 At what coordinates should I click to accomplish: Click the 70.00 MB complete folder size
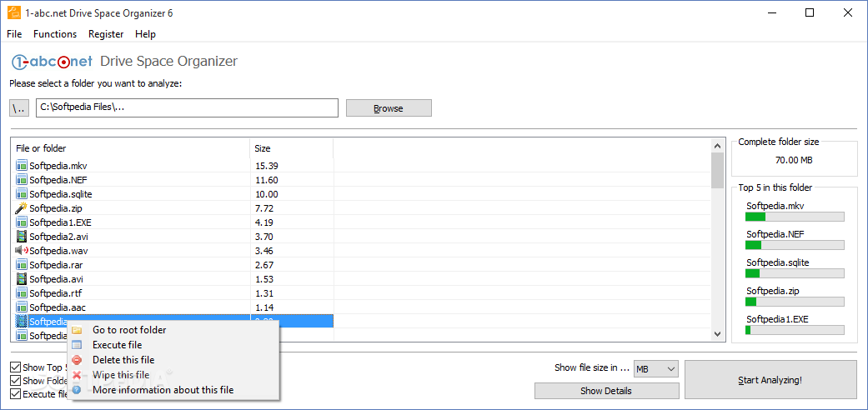[794, 161]
